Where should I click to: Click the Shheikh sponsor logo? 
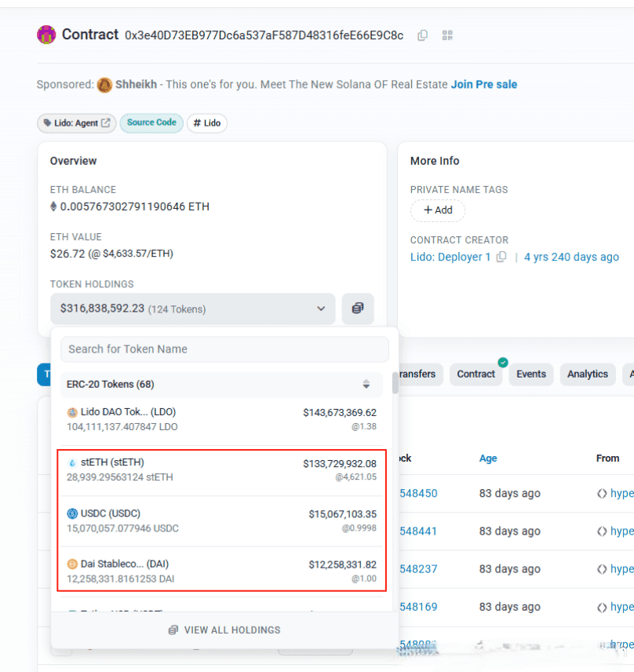pyautogui.click(x=104, y=85)
